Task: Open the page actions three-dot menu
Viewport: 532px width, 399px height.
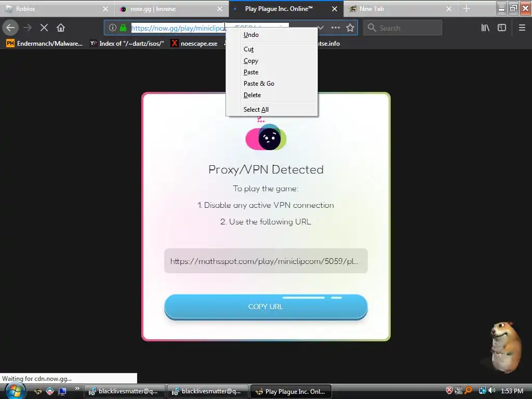Action: (x=335, y=28)
